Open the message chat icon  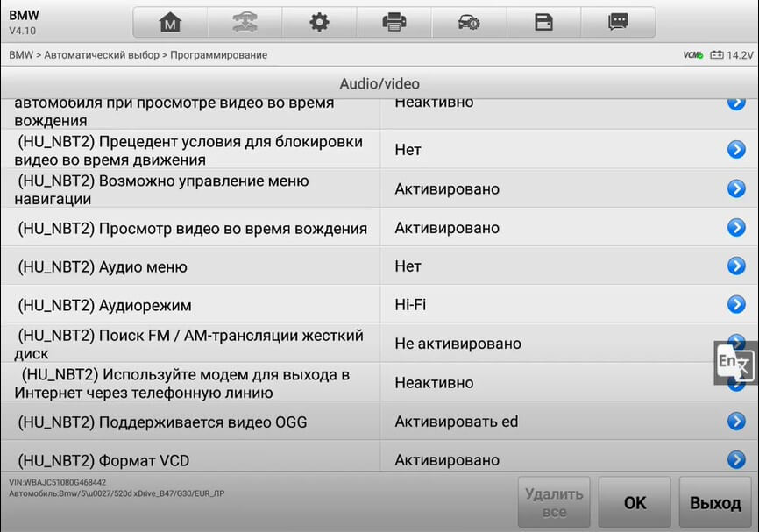click(618, 22)
